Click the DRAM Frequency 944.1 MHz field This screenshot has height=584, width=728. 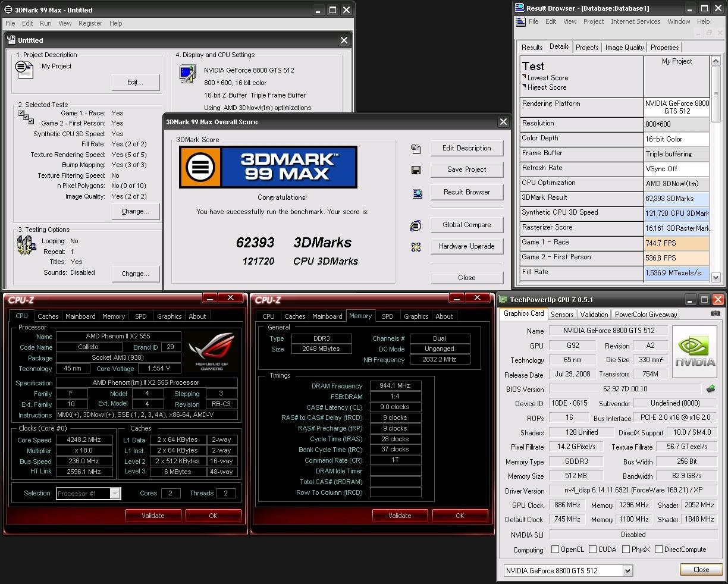click(x=396, y=386)
